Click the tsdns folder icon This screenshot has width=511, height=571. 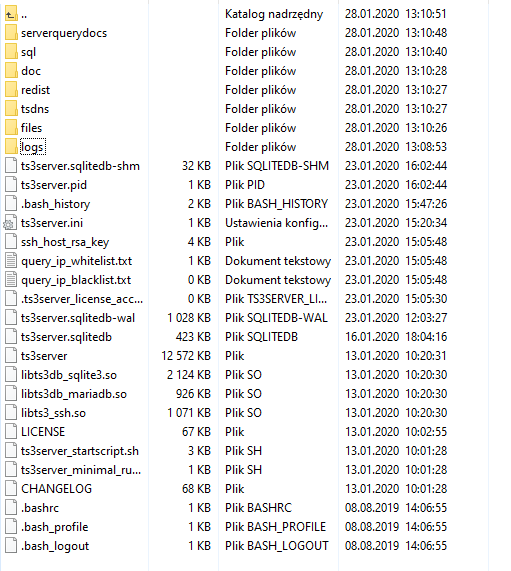[x=11, y=109]
